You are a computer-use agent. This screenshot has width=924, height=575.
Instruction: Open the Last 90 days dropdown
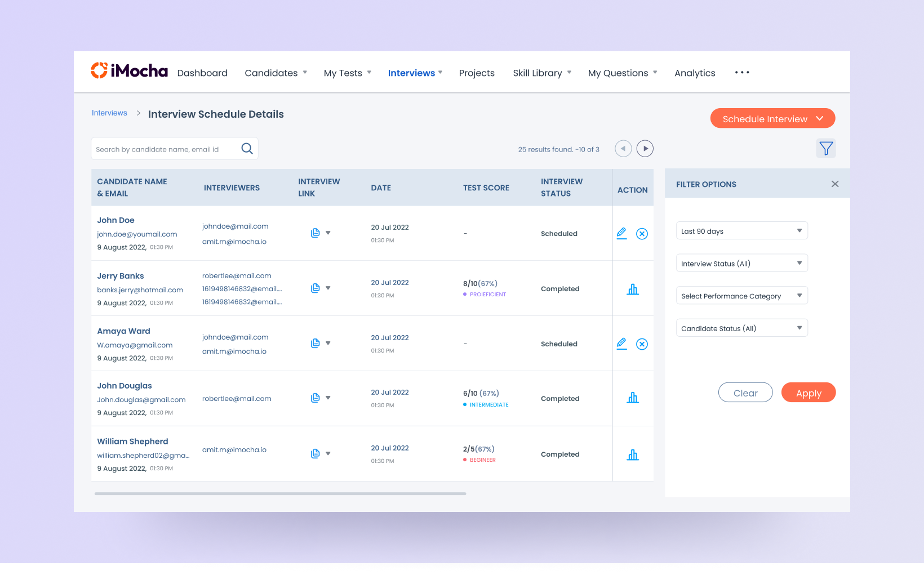tap(741, 231)
